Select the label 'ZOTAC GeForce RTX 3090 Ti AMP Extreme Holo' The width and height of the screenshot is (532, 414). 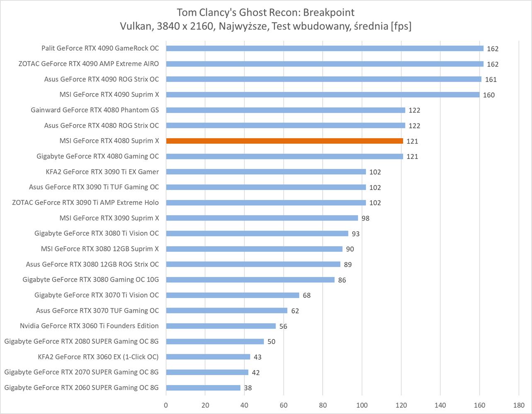point(85,202)
